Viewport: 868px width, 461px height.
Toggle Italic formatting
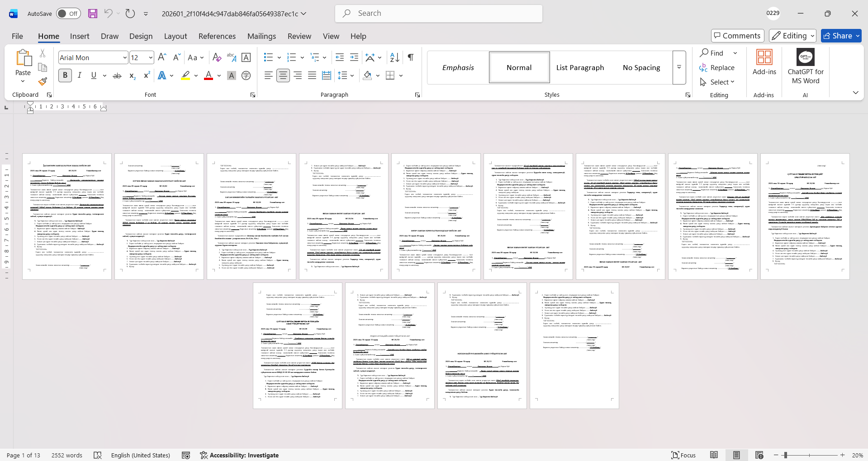80,76
